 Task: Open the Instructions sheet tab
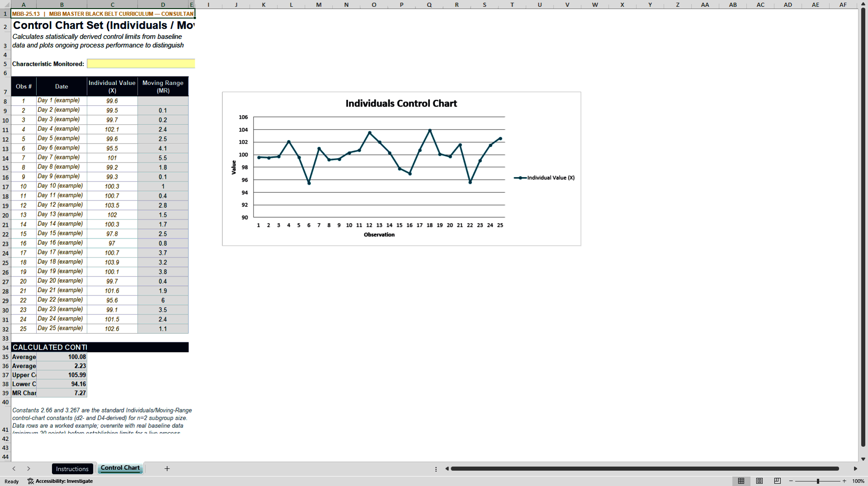(x=72, y=469)
